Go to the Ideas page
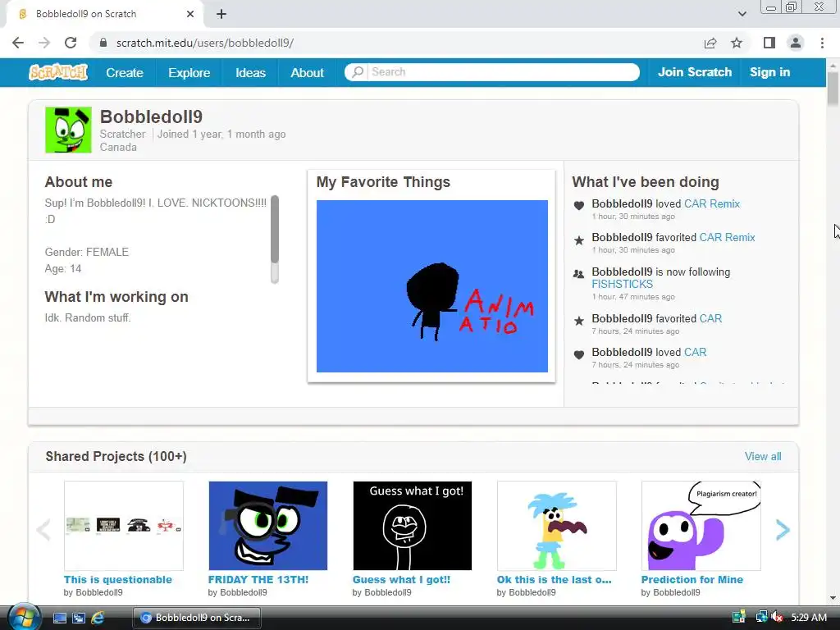The height and width of the screenshot is (630, 840). click(x=250, y=72)
